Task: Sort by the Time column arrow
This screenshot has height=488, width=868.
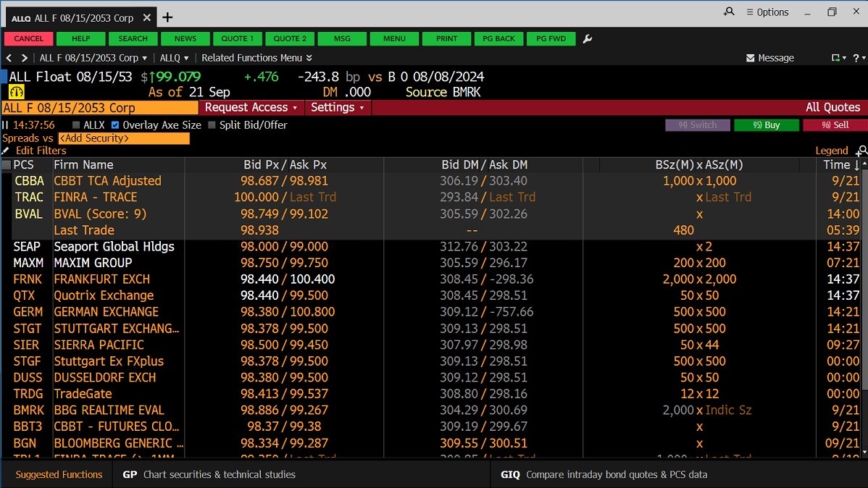Action: tap(857, 165)
